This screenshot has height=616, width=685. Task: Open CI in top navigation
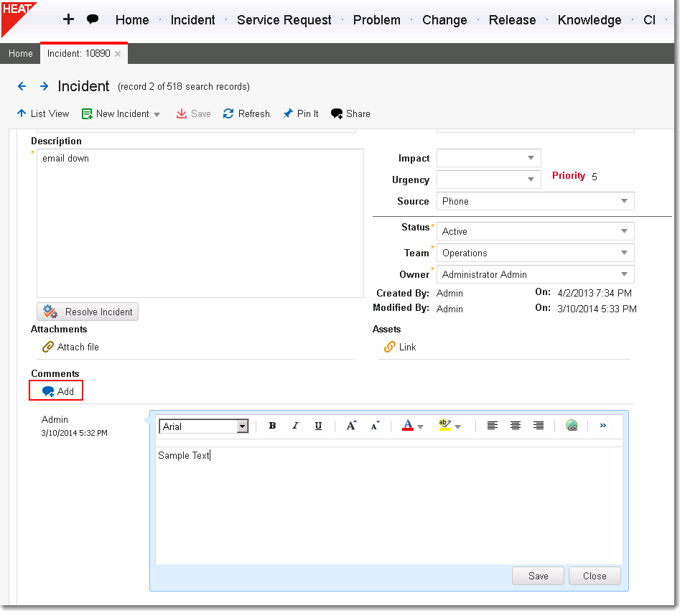click(x=649, y=20)
